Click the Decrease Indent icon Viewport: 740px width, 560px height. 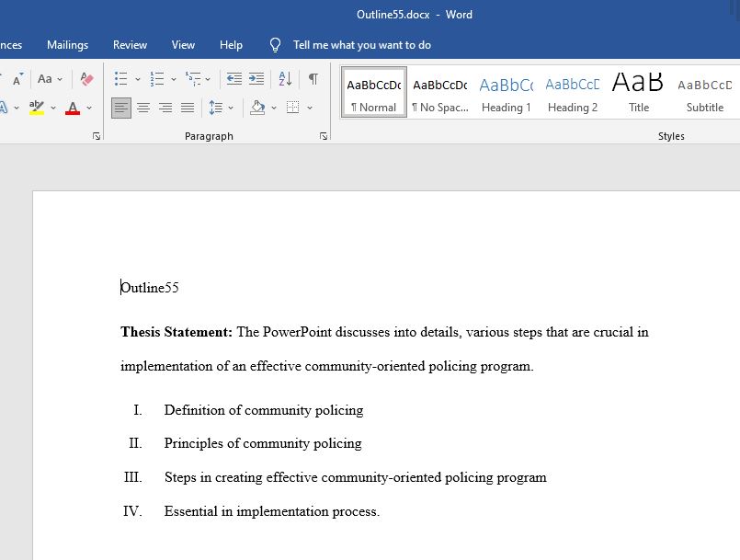(x=234, y=79)
